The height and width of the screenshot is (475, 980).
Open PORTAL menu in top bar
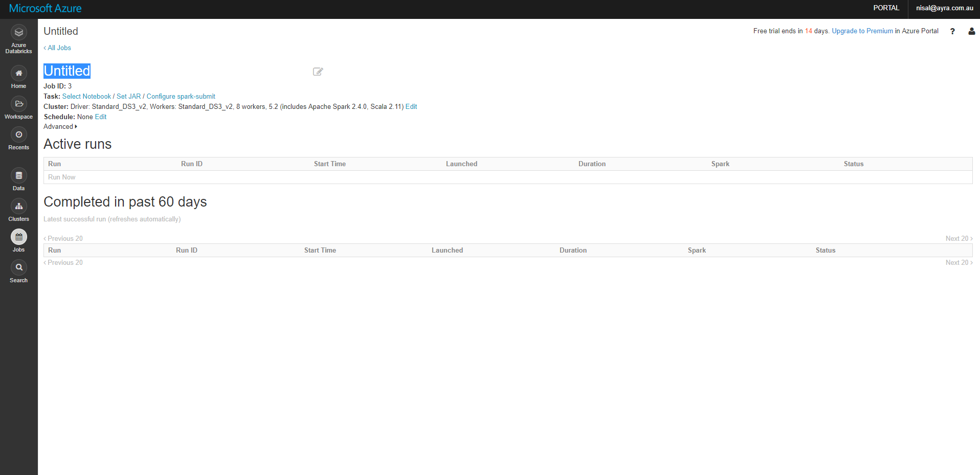coord(886,8)
